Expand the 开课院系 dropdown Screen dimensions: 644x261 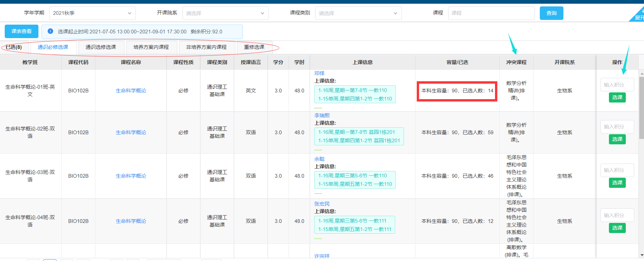coord(225,13)
